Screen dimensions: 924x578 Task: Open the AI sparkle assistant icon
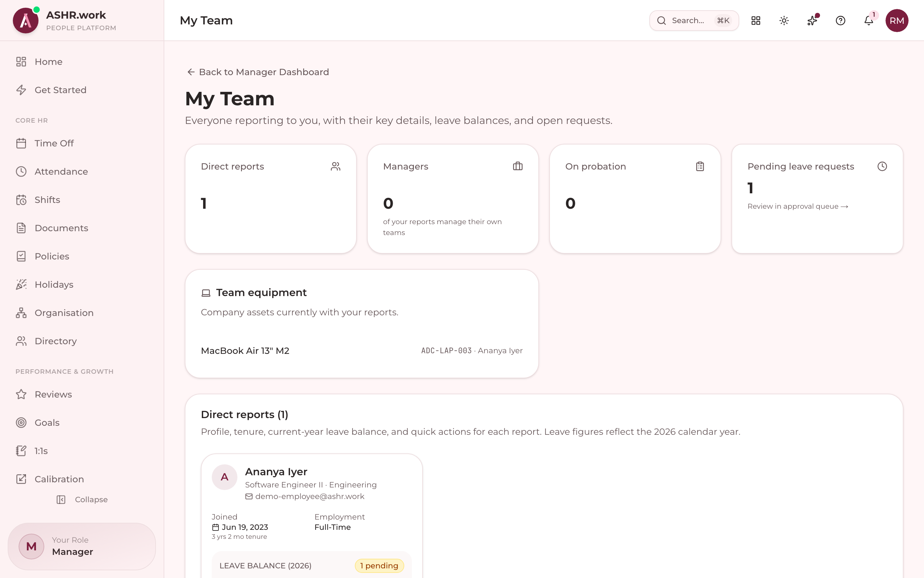click(812, 21)
